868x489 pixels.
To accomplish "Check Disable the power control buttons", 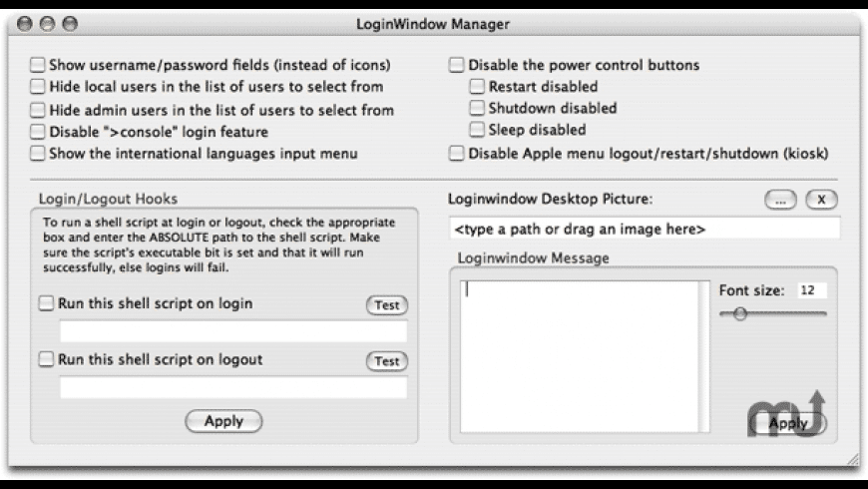I will coord(456,65).
